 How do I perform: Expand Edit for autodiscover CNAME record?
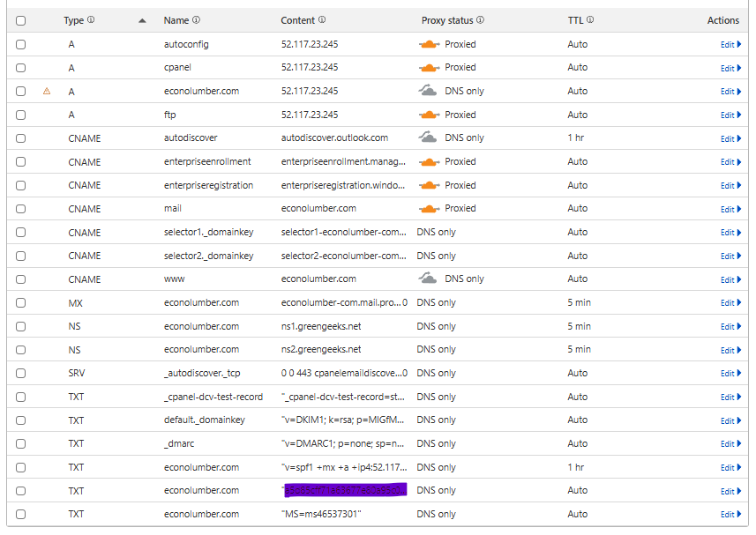coord(730,138)
